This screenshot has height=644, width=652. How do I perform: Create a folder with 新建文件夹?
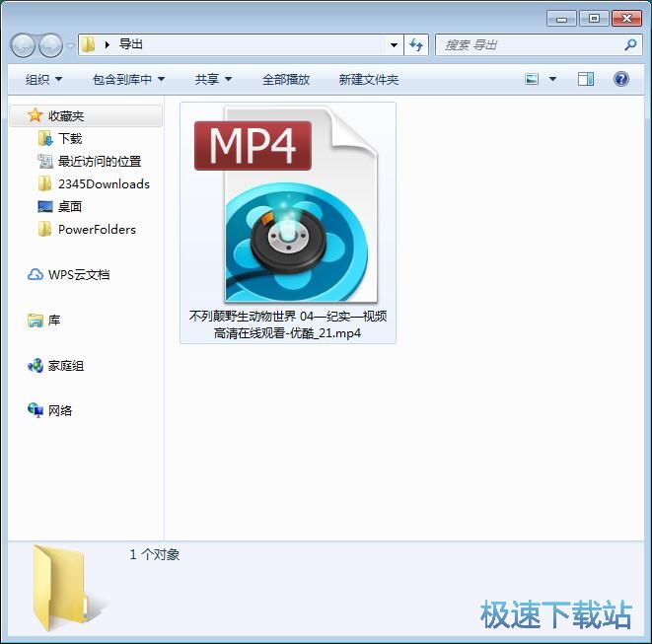click(x=368, y=79)
